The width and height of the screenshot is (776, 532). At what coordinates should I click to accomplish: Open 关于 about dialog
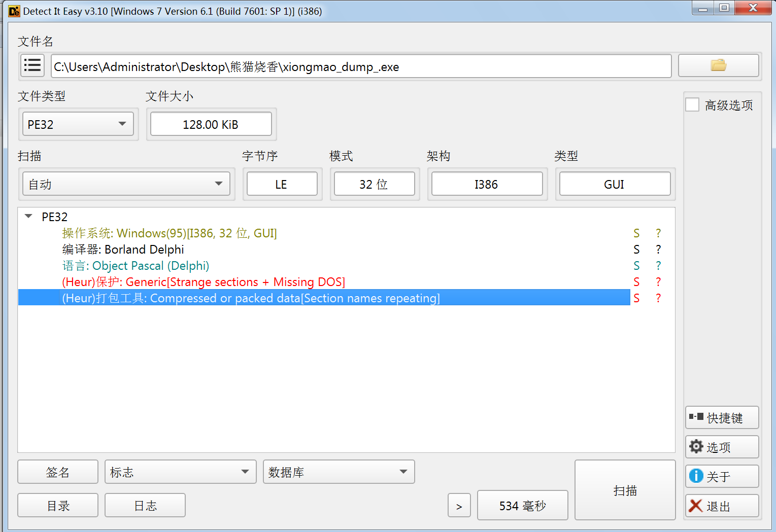click(x=722, y=476)
